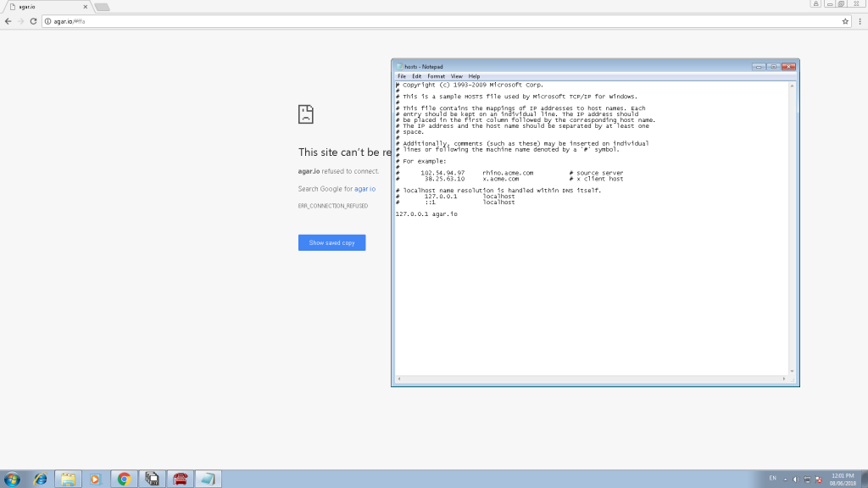
Task: Open the red telephone taskbar app
Action: (x=180, y=480)
